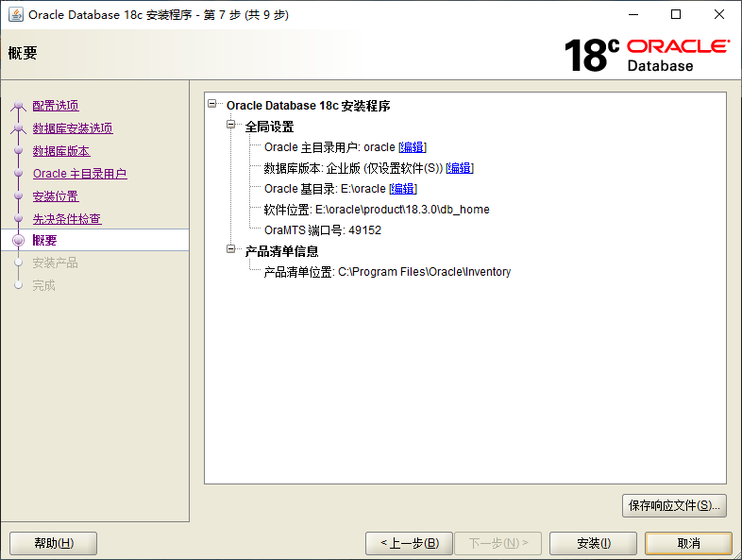Click the 数据库安装选项 step marker icon
This screenshot has width=742, height=560.
click(19, 127)
